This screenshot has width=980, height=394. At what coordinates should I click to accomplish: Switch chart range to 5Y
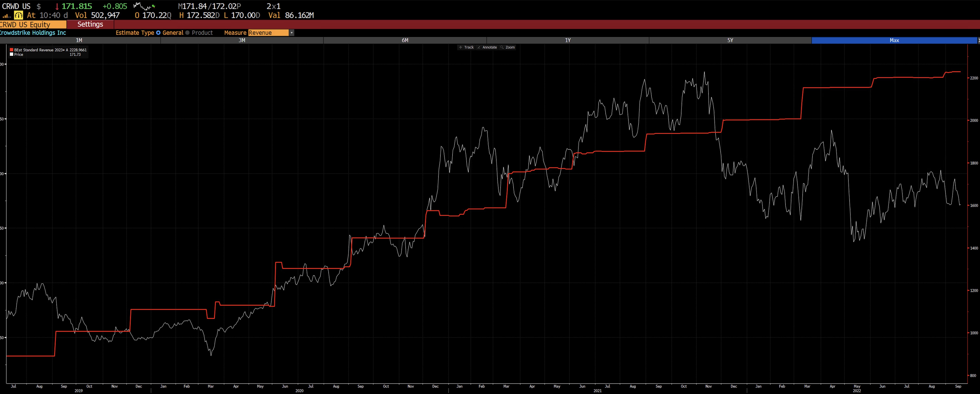(730, 40)
